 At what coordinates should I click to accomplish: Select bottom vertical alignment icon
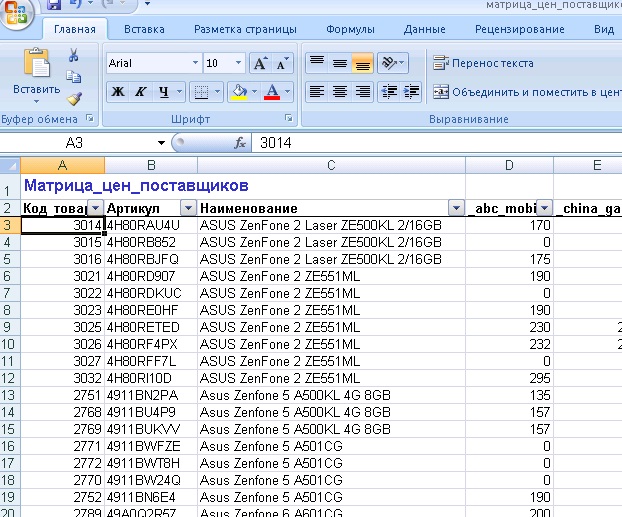[x=362, y=63]
